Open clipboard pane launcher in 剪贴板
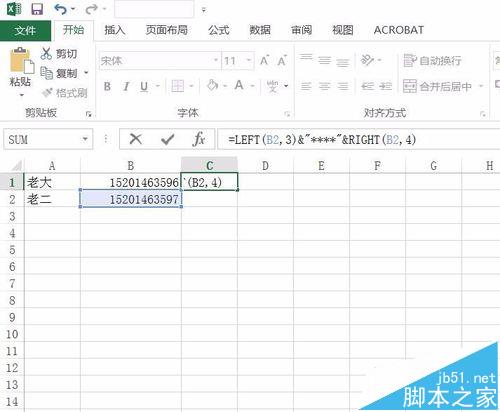The height and width of the screenshot is (412, 500). (x=88, y=114)
